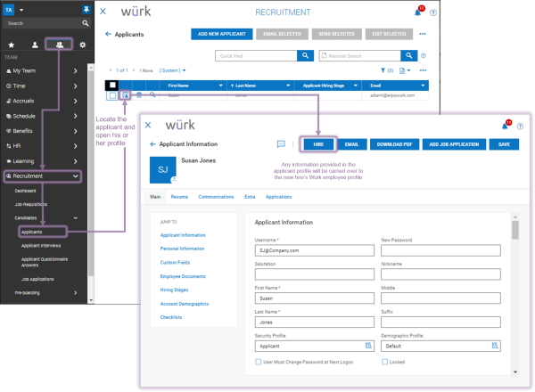
Task: Jump to Employee Documents section
Action: pos(183,276)
